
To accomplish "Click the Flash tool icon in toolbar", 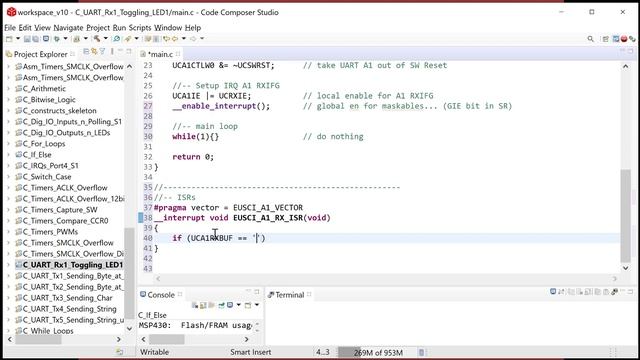I will pos(128,39).
